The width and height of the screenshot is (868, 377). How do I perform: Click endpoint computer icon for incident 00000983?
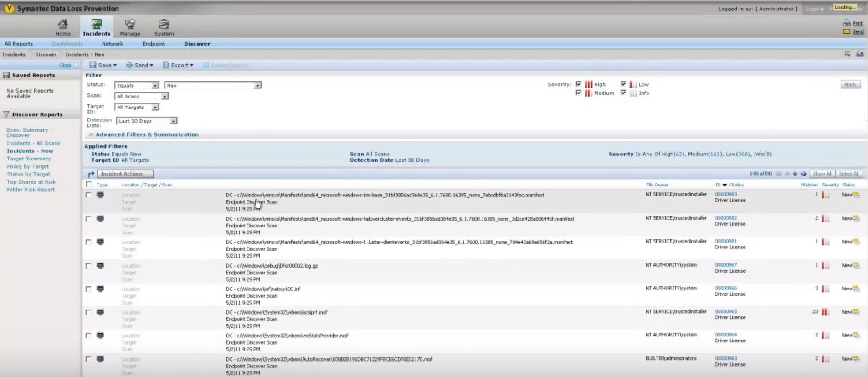click(x=100, y=195)
